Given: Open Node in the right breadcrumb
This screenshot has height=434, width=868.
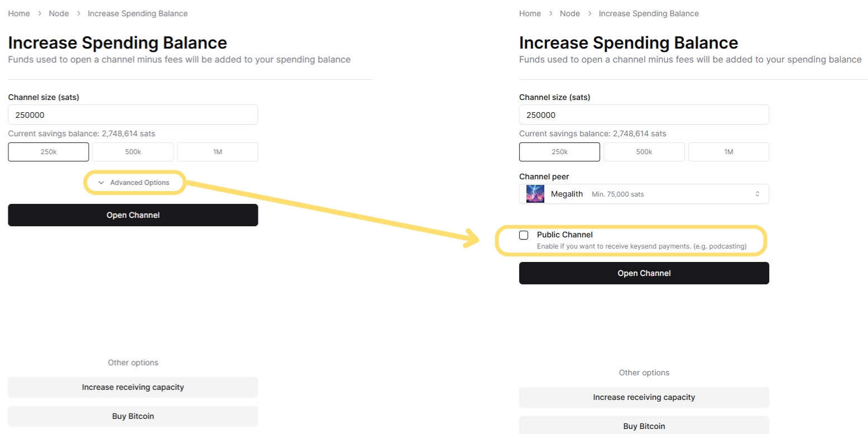Looking at the screenshot, I should (570, 13).
